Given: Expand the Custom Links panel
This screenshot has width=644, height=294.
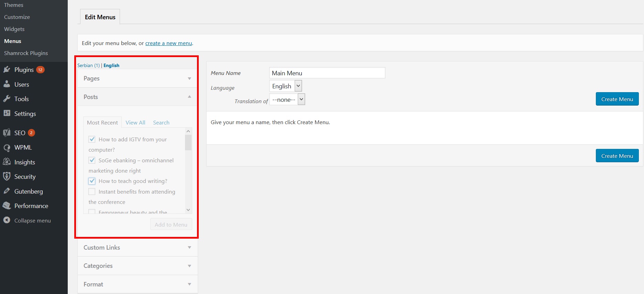Looking at the screenshot, I should 138,248.
